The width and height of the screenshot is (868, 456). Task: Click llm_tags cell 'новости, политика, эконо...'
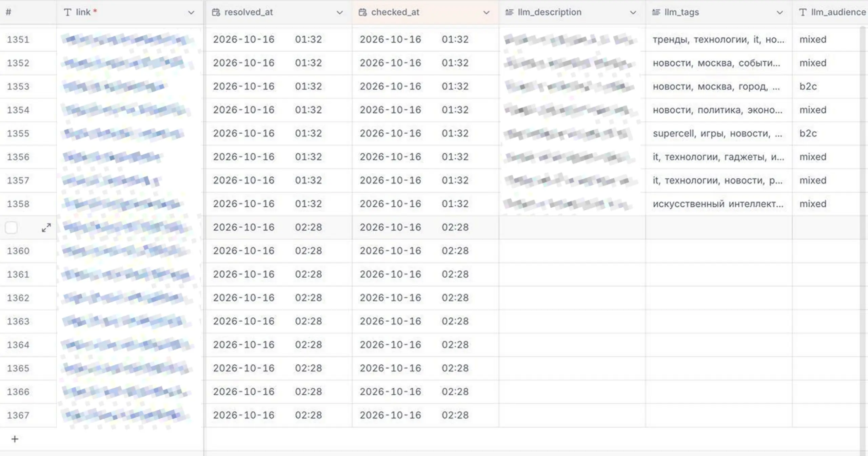coord(719,110)
